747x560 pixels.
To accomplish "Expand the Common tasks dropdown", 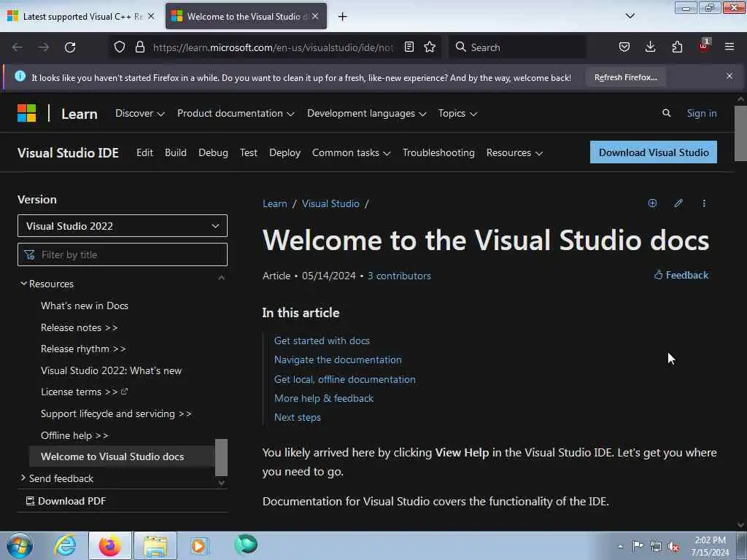I will pos(351,153).
